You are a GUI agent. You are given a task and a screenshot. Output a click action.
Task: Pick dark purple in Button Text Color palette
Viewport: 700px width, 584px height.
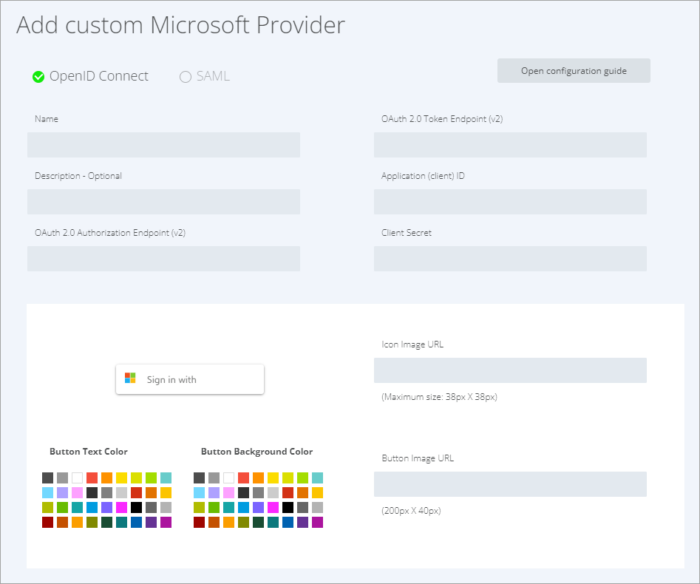(151, 522)
